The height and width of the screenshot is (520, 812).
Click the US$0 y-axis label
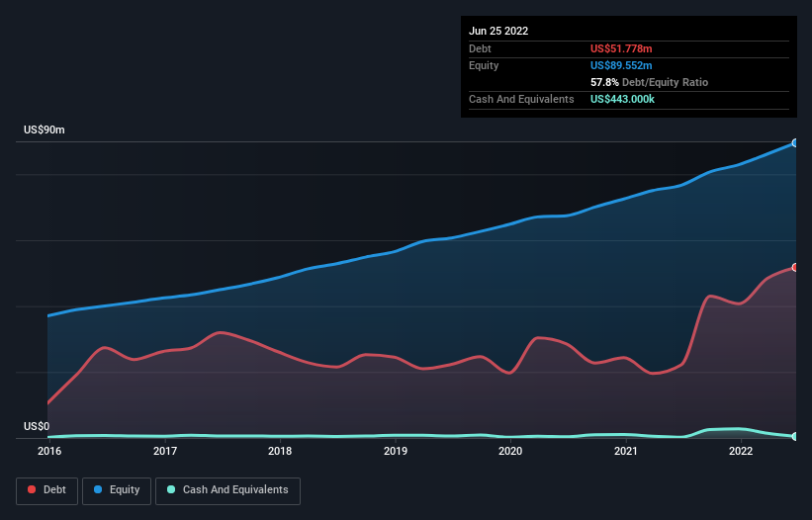[37, 426]
